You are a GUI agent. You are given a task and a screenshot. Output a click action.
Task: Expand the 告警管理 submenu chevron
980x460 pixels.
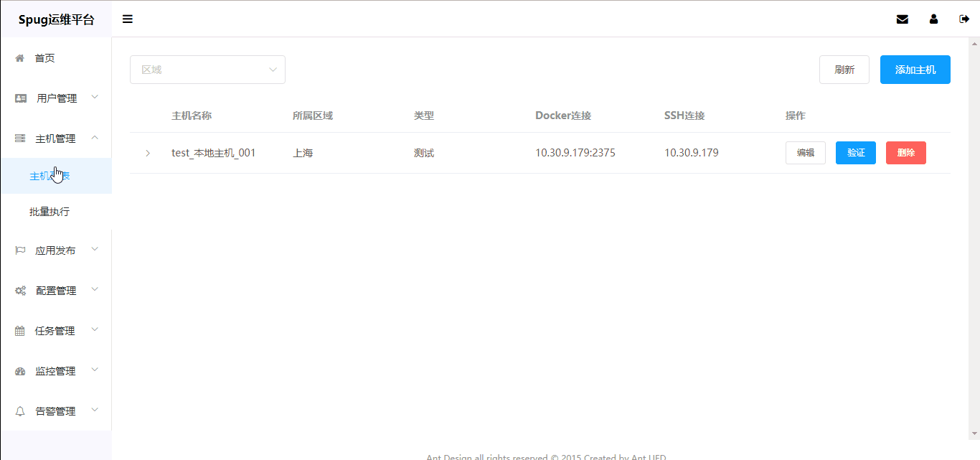point(95,410)
